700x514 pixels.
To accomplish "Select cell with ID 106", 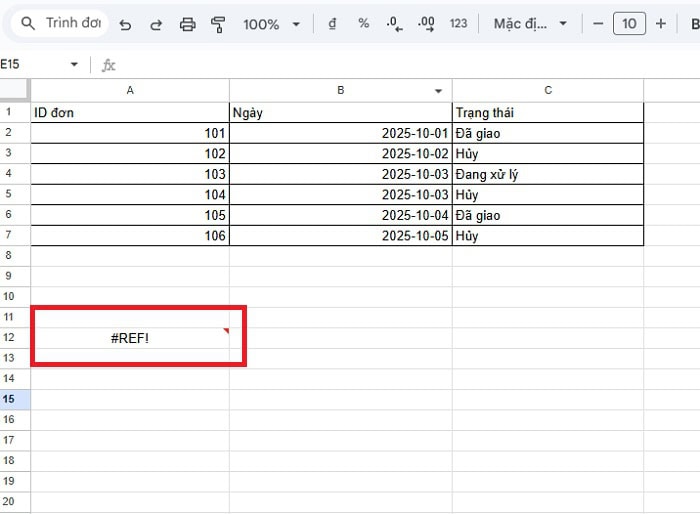I will [130, 235].
